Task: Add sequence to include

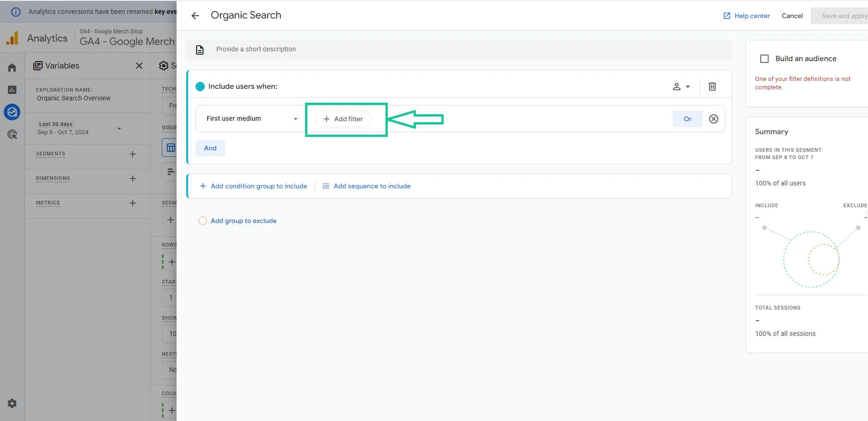Action: pos(367,186)
